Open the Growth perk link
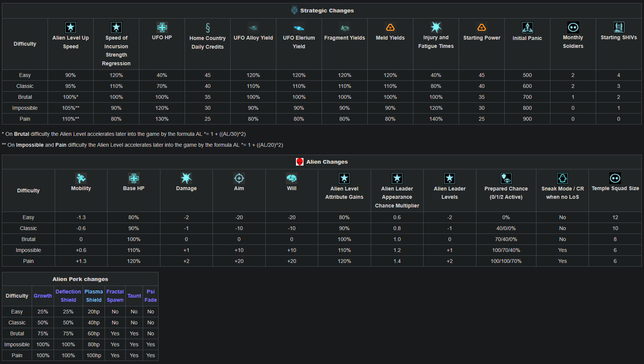 pyautogui.click(x=43, y=296)
